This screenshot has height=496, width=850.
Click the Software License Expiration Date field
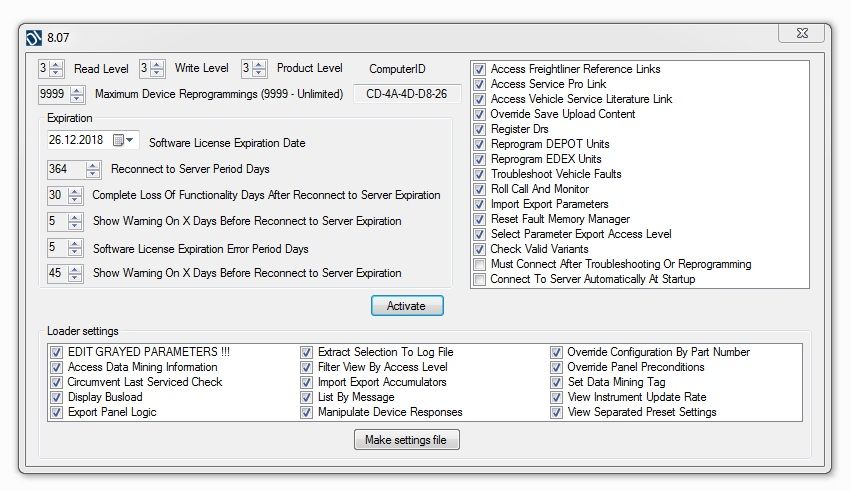78,141
